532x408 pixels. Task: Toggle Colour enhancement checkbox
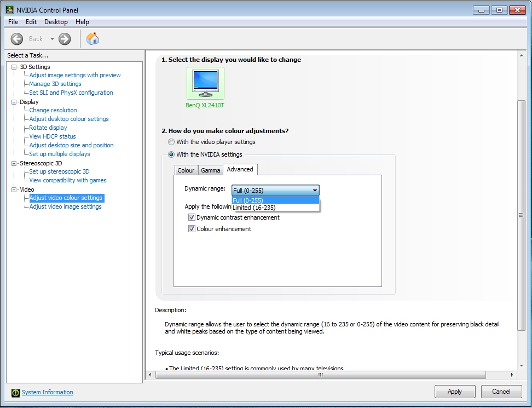tap(192, 229)
